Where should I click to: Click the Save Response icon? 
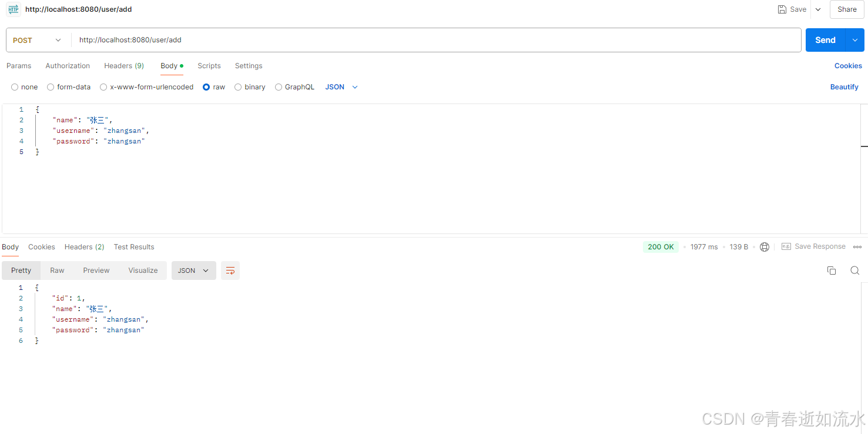[x=786, y=247]
